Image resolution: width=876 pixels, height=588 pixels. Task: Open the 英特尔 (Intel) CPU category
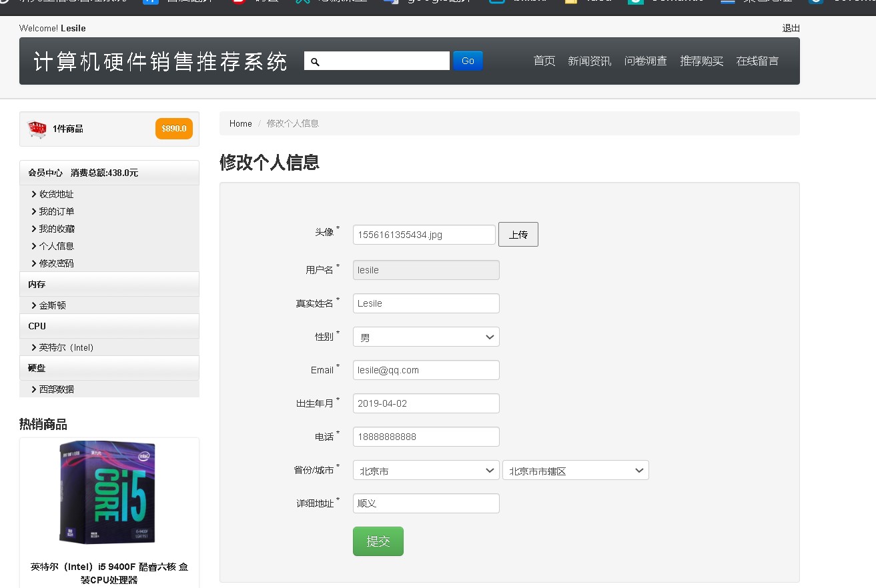pyautogui.click(x=66, y=347)
